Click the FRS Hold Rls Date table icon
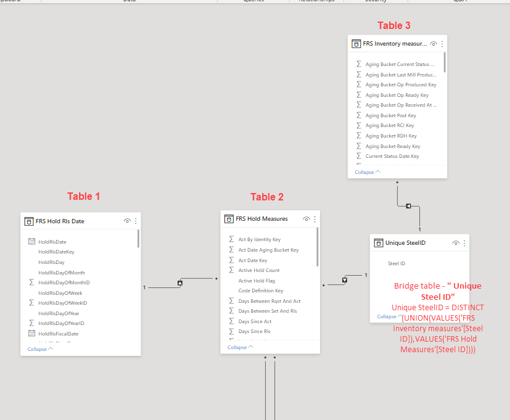This screenshot has height=420, width=510. pos(29,221)
